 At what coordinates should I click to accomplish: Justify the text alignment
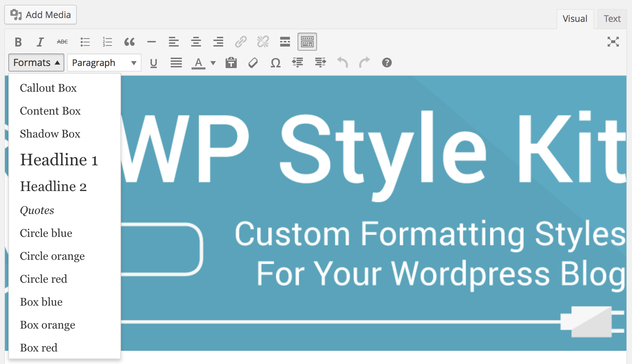[x=176, y=63]
